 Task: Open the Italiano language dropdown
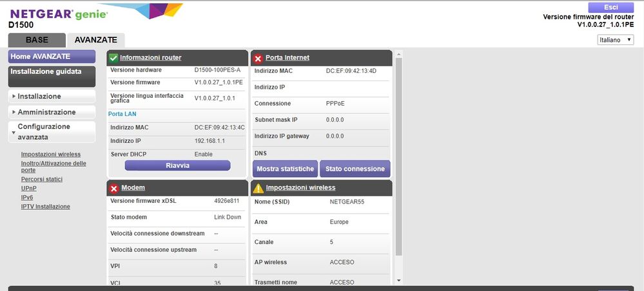615,40
